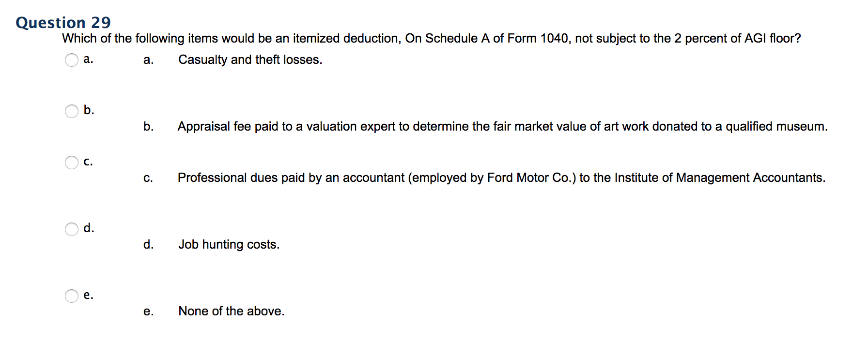The height and width of the screenshot is (356, 868).
Task: Pick the option e radio button
Action: click(x=72, y=296)
